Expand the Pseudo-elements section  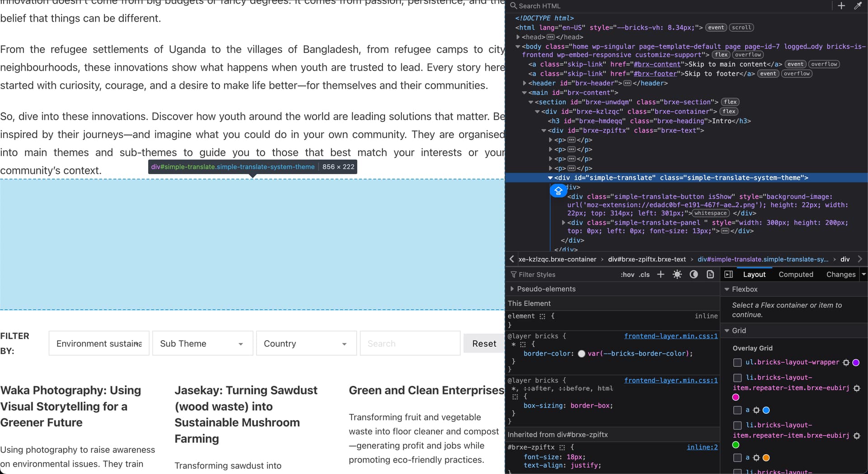[x=512, y=289]
